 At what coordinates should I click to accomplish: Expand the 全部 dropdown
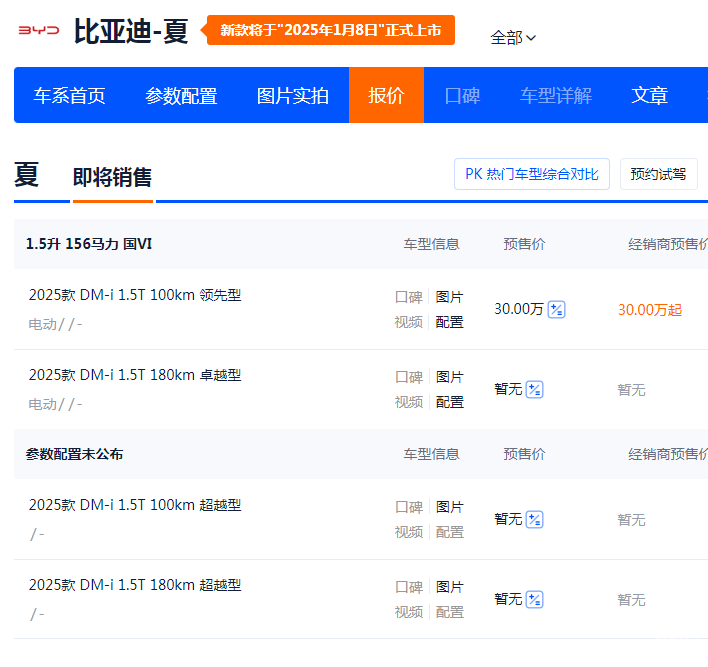[x=513, y=38]
